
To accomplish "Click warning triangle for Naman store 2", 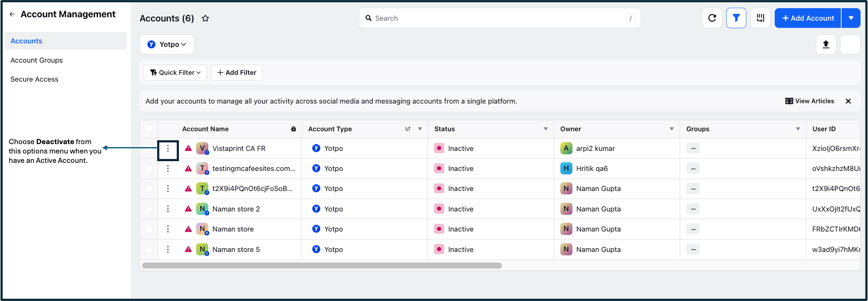I will pos(188,209).
